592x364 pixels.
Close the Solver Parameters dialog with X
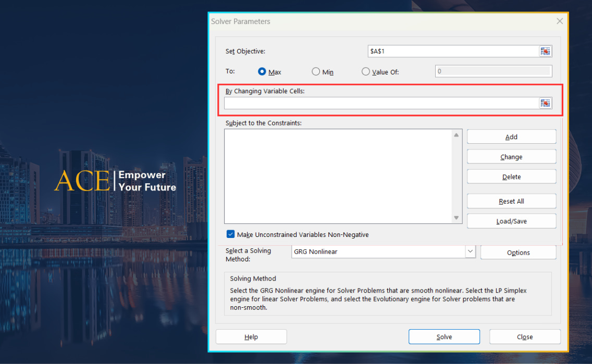[560, 21]
